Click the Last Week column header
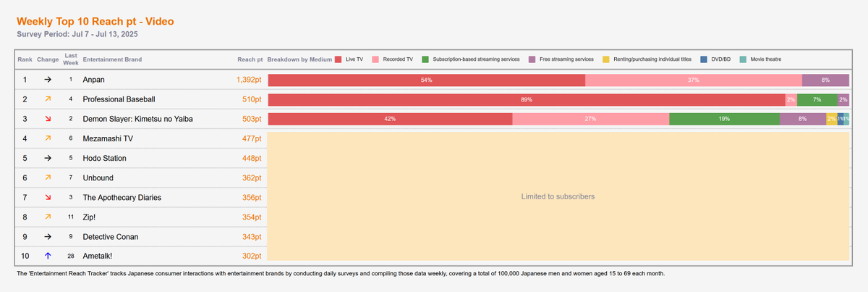 tap(71, 59)
